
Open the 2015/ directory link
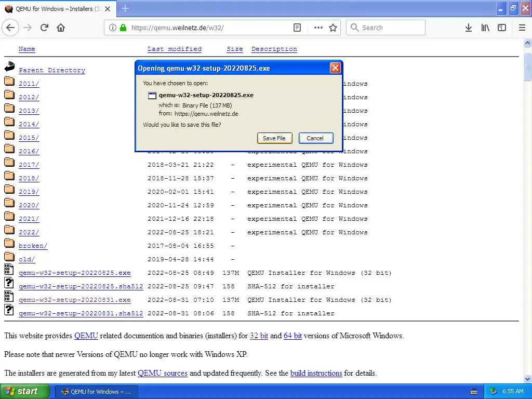coord(29,138)
